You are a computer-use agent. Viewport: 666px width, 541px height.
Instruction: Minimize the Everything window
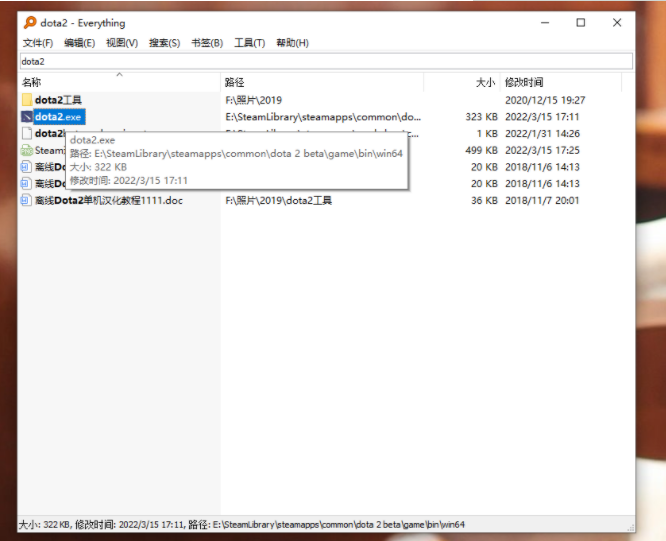pos(545,23)
